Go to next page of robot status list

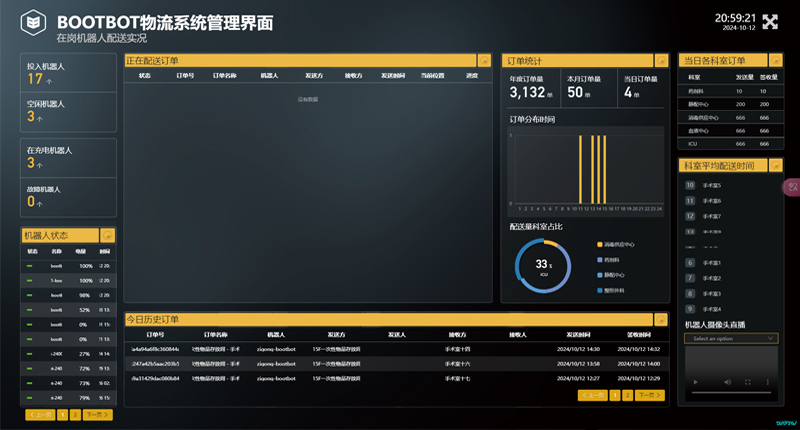pyautogui.click(x=97, y=415)
